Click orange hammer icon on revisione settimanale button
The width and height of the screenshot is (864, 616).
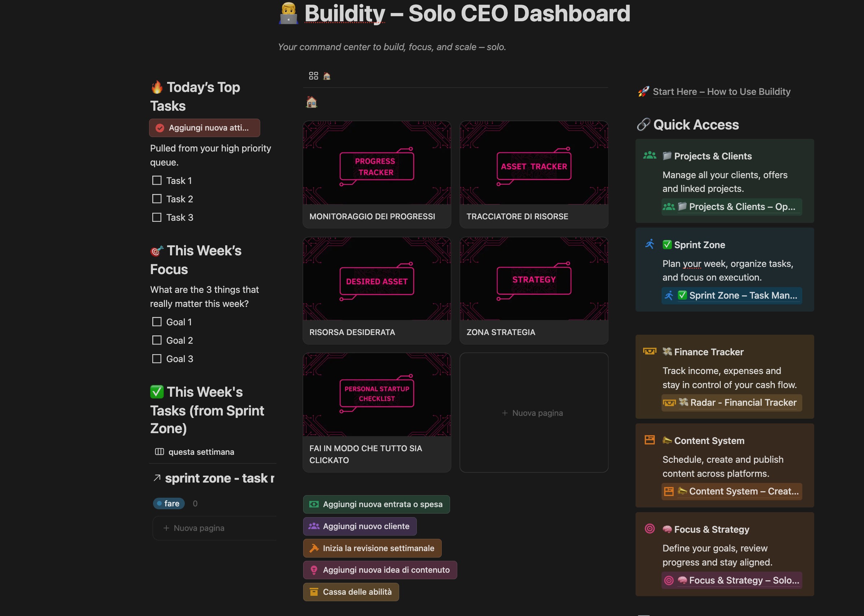(x=314, y=548)
